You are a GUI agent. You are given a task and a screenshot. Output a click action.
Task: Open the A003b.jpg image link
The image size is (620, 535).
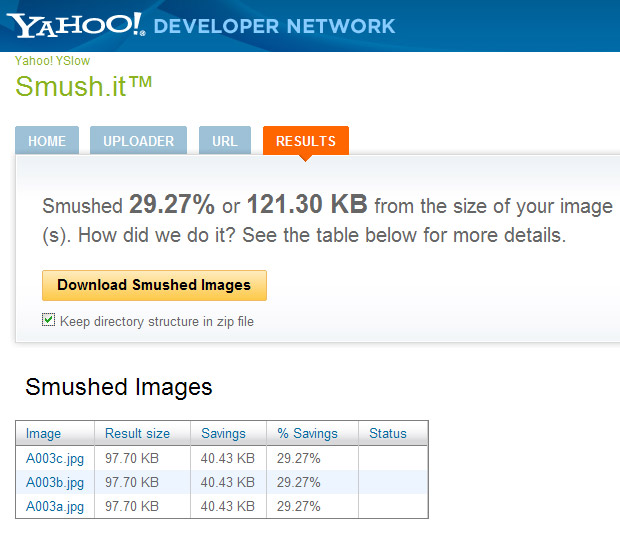tap(55, 483)
